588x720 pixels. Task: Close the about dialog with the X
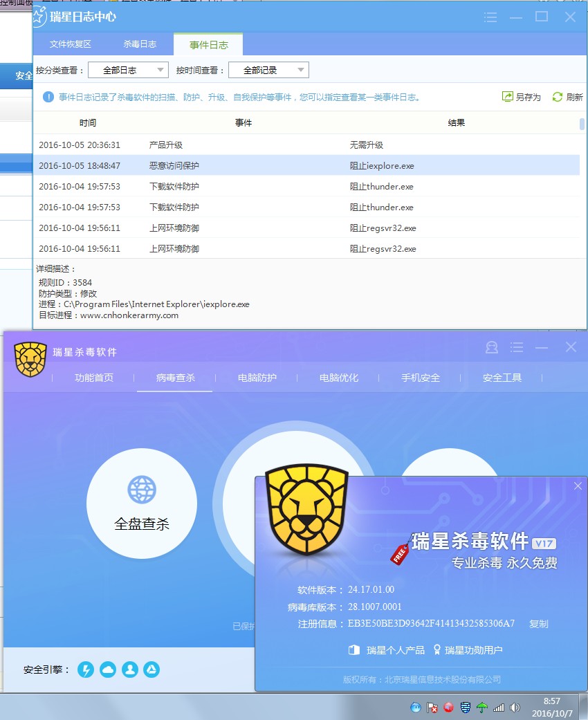point(578,486)
